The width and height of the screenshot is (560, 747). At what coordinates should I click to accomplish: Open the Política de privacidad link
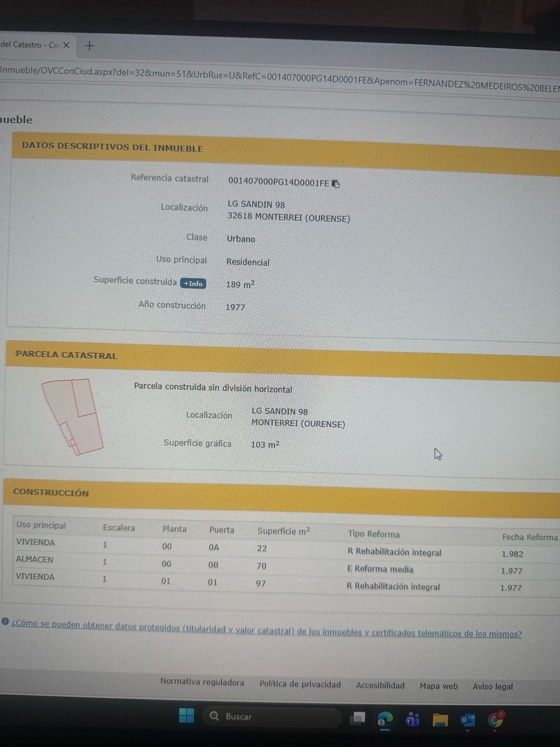[300, 684]
